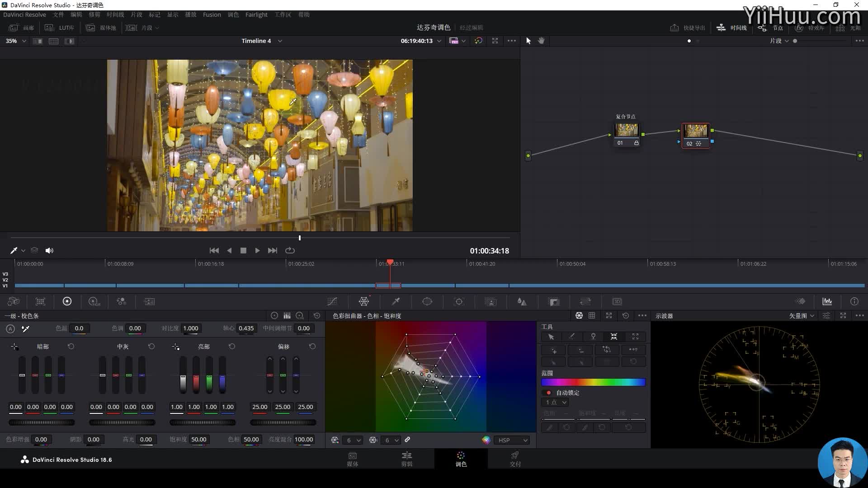Open the Information panel
Screen dimensions: 868x488
click(x=854, y=301)
